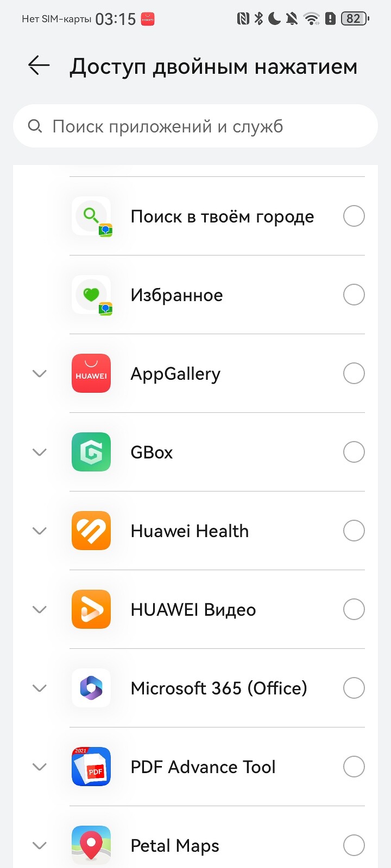391x868 pixels.
Task: Choose the Huawei Health radio button
Action: coord(354,531)
